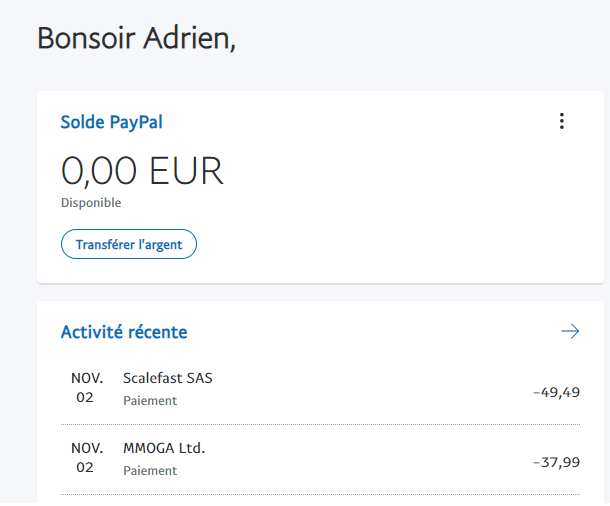Screen dimensions: 610x506
Task: Click the Paiement label under Scalefast SAS
Action: pos(150,401)
